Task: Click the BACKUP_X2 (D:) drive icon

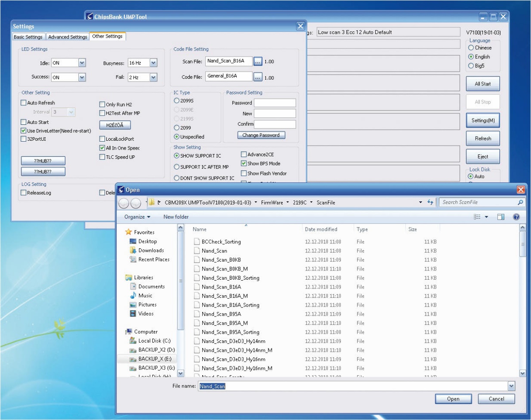Action: [x=133, y=350]
